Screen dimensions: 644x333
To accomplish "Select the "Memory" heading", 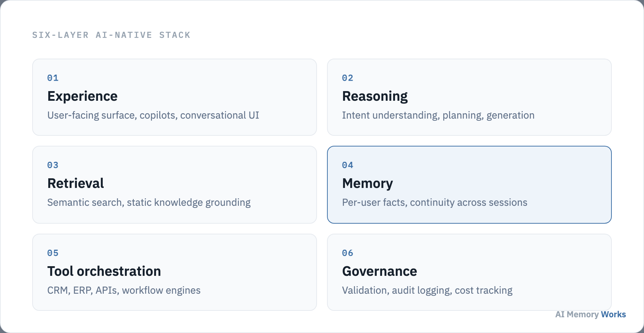I will (367, 184).
